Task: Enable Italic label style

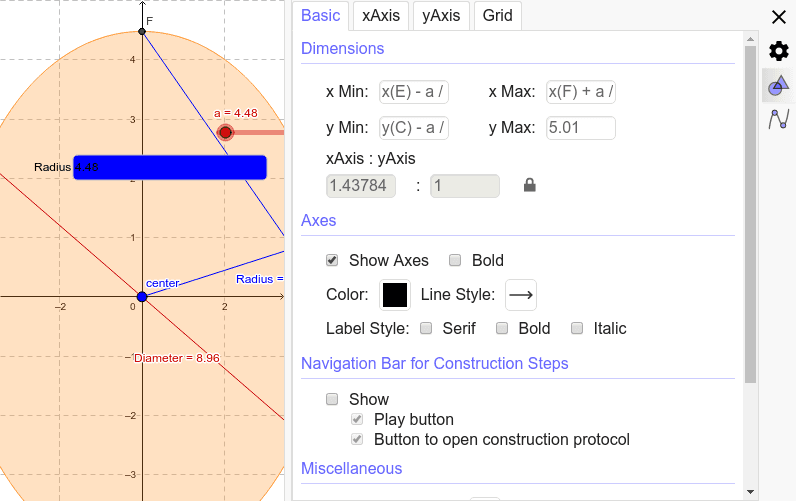Action: (x=577, y=328)
